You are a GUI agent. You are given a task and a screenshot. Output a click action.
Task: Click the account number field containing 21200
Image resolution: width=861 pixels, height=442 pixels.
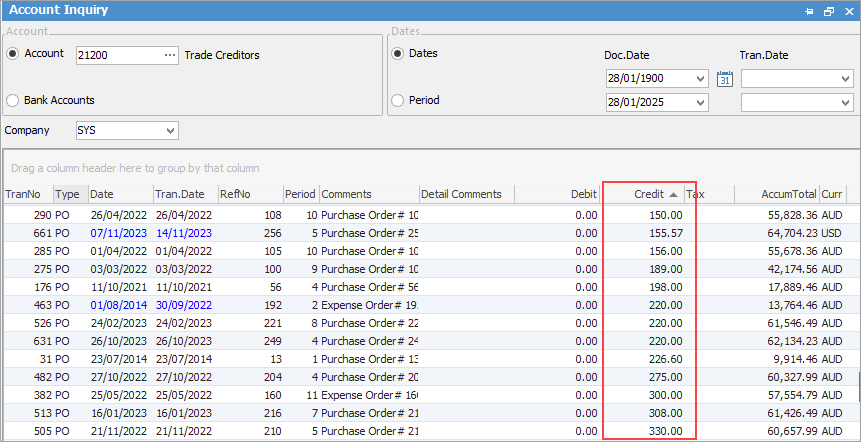(x=117, y=55)
